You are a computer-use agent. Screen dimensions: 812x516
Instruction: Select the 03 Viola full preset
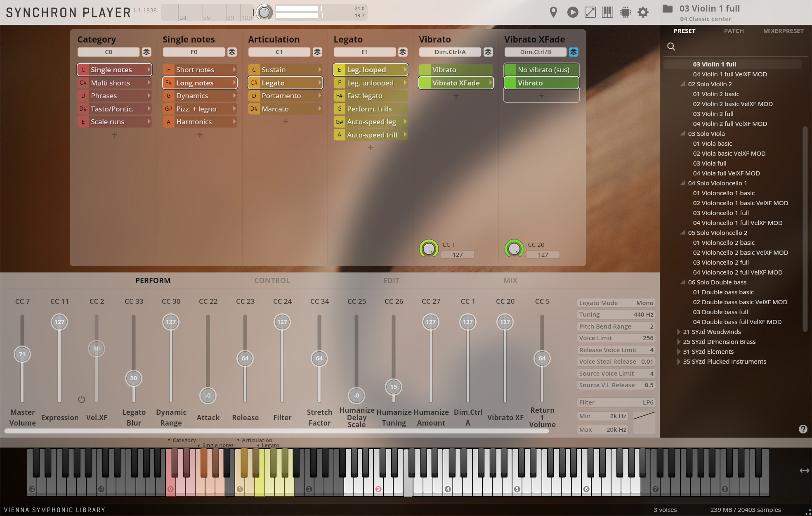[x=710, y=163]
